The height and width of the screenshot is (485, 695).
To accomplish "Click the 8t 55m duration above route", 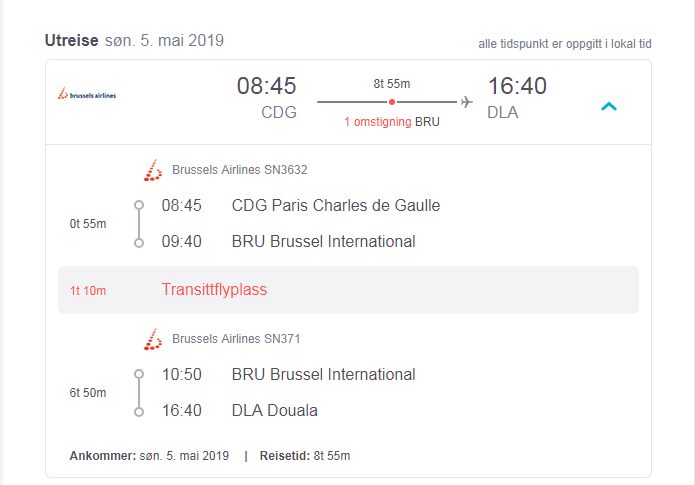I will 392,84.
